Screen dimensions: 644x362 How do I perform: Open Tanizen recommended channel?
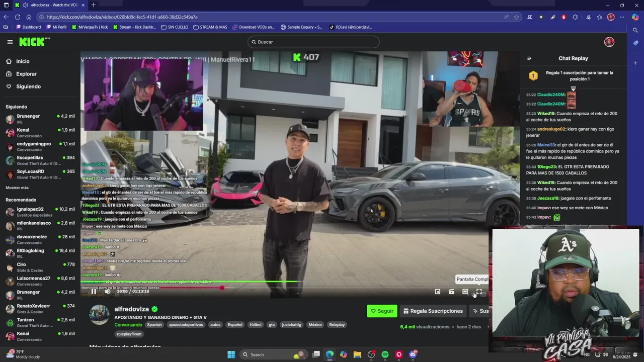40,322
